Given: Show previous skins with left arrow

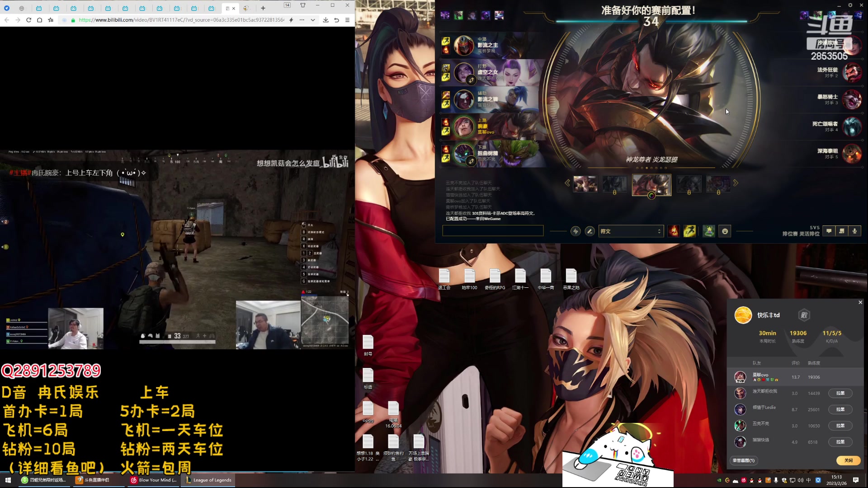Looking at the screenshot, I should tap(567, 183).
